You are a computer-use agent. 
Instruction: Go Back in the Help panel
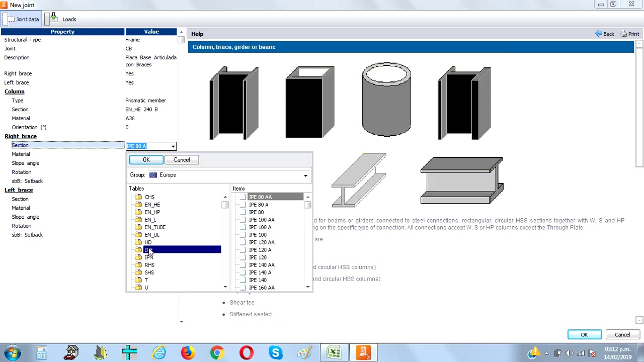point(604,34)
